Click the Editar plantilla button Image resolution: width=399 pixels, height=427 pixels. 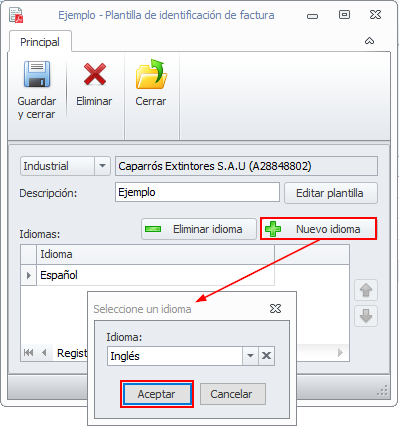coord(331,193)
